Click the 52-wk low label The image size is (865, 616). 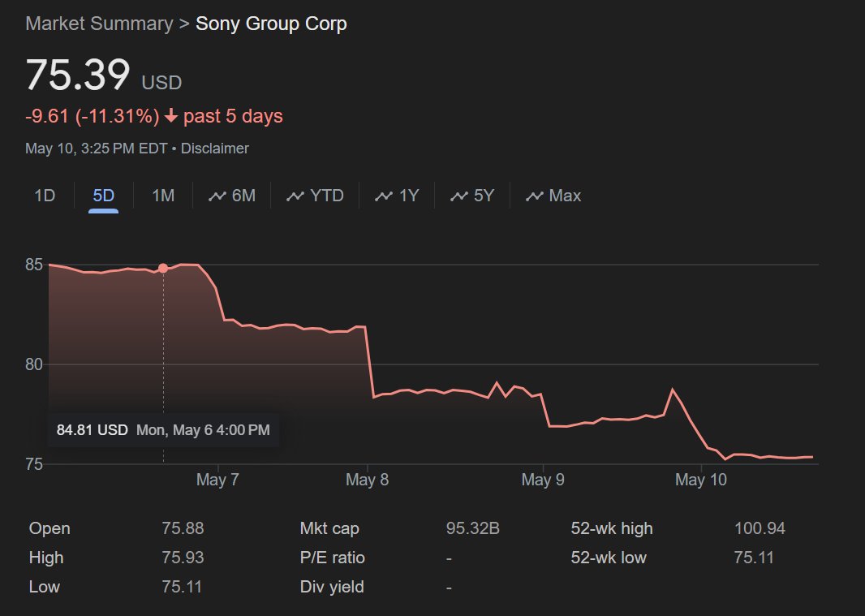point(609,558)
